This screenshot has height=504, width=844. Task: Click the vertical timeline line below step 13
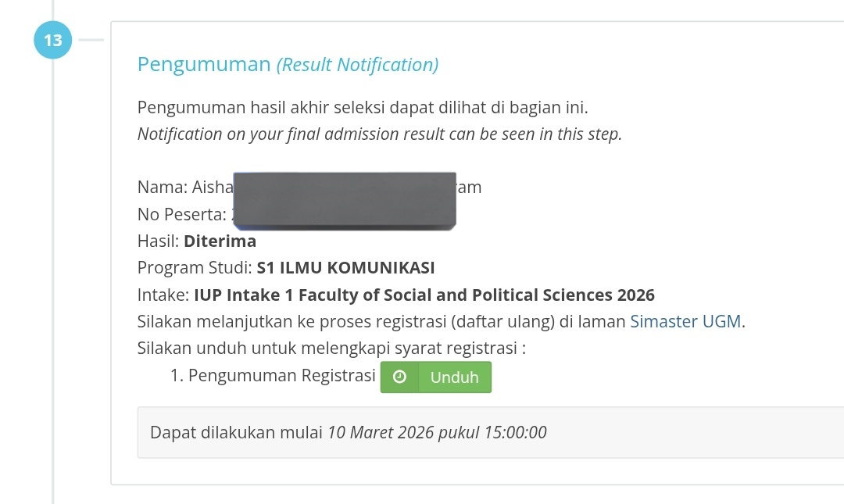click(x=53, y=281)
